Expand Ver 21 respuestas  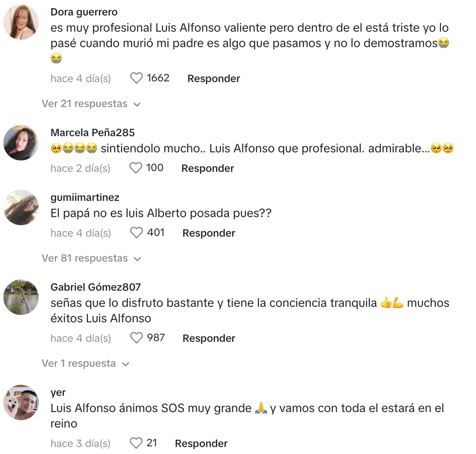pyautogui.click(x=91, y=104)
